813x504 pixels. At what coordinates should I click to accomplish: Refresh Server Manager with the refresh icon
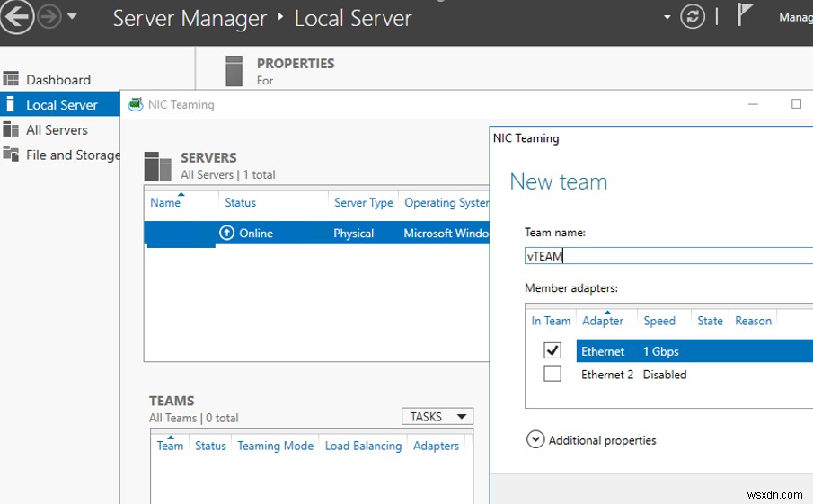coord(693,16)
